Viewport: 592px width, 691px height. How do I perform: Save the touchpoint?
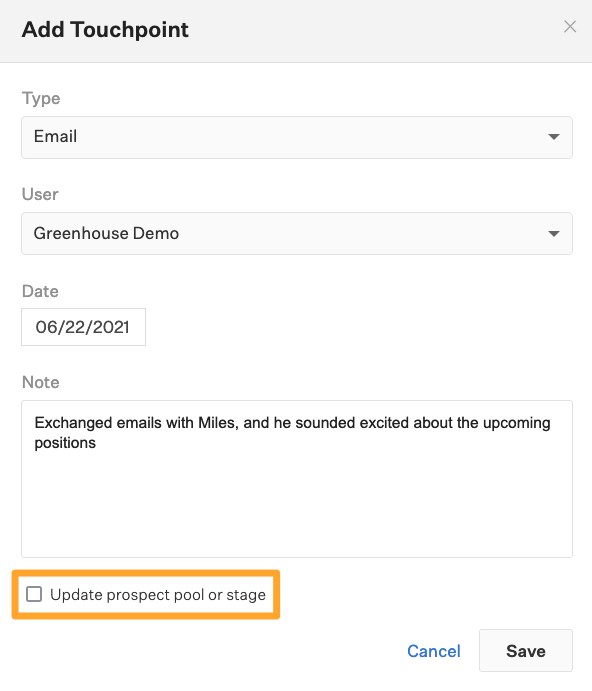point(526,650)
